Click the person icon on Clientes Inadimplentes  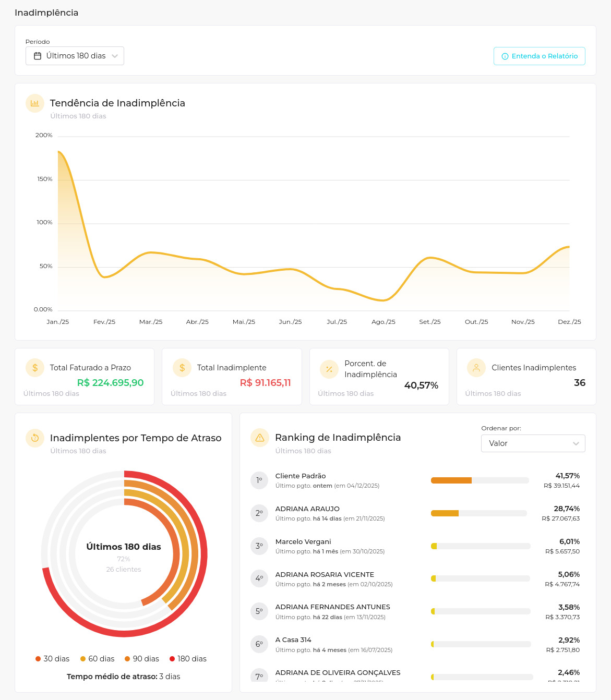(476, 368)
